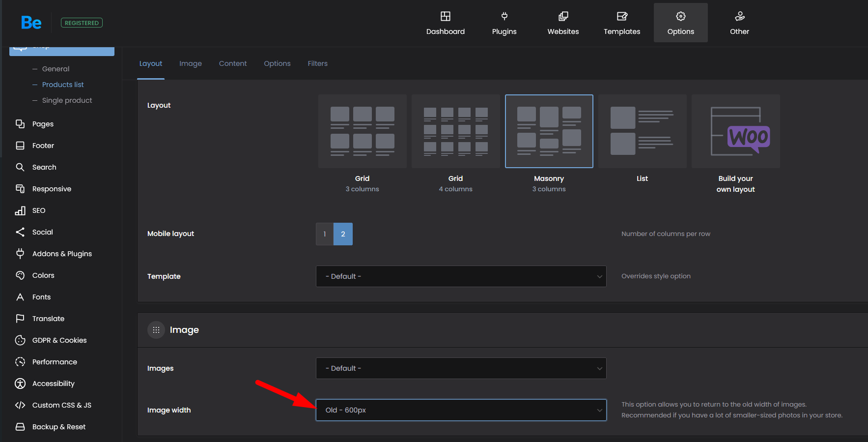Image resolution: width=868 pixels, height=442 pixels.
Task: Click the SEO chart sidebar icon
Action: [20, 210]
